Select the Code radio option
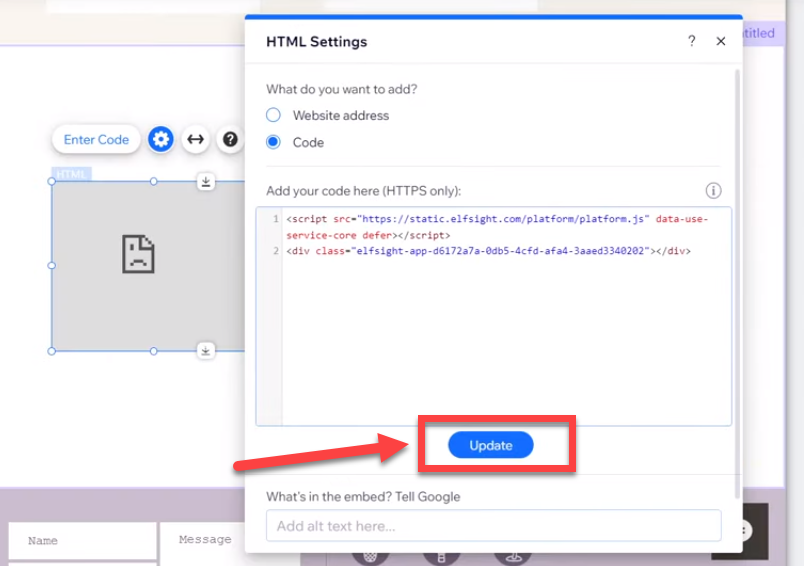804x566 pixels. (x=273, y=142)
